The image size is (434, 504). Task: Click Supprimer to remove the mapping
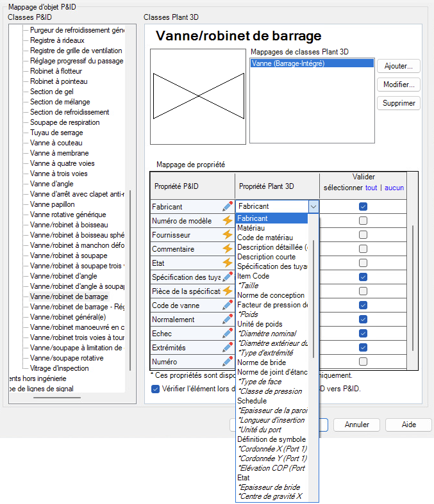pyautogui.click(x=399, y=103)
